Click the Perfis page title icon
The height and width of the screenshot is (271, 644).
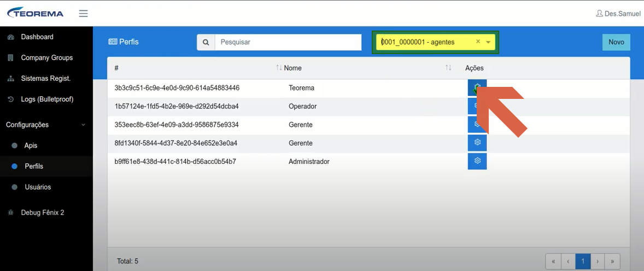113,42
